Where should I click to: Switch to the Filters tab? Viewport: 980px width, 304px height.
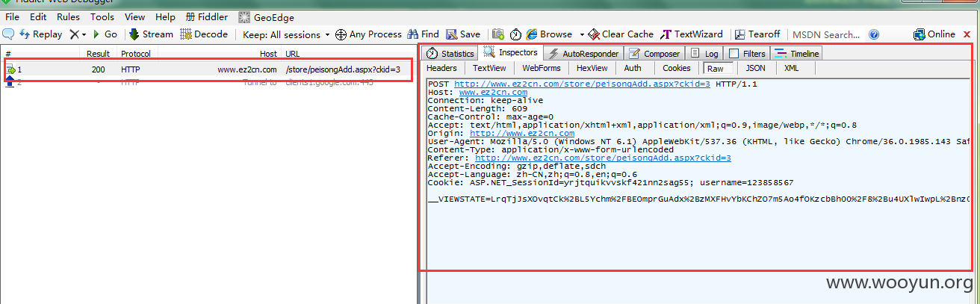coord(748,54)
